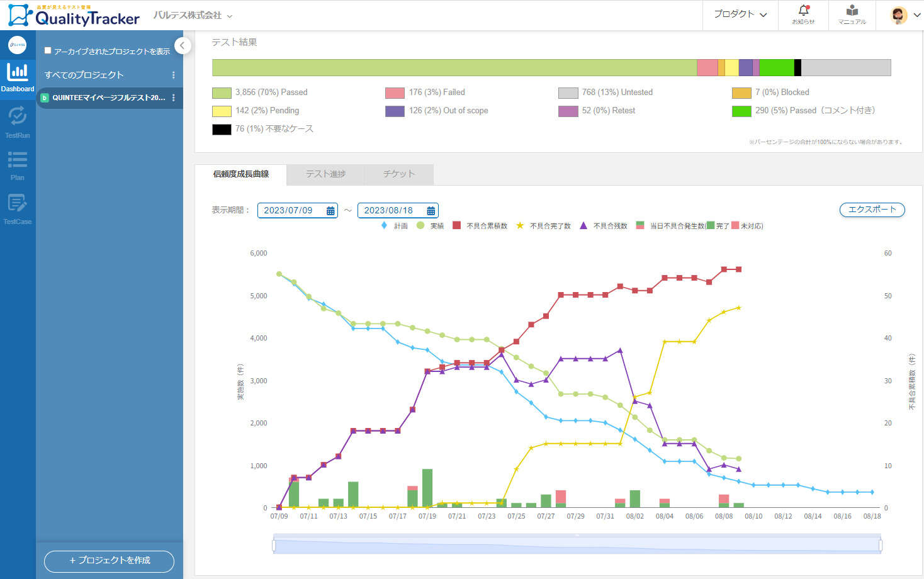Click the '52 (0%) Retest' text
The width and height of the screenshot is (924, 579).
(609, 111)
